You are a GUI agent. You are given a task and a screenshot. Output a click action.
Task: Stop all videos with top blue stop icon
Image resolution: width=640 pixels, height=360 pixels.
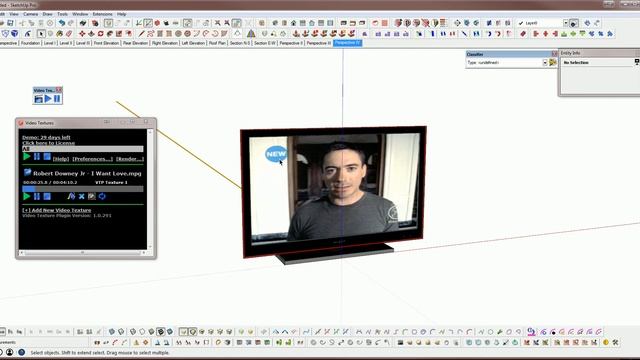tap(47, 157)
